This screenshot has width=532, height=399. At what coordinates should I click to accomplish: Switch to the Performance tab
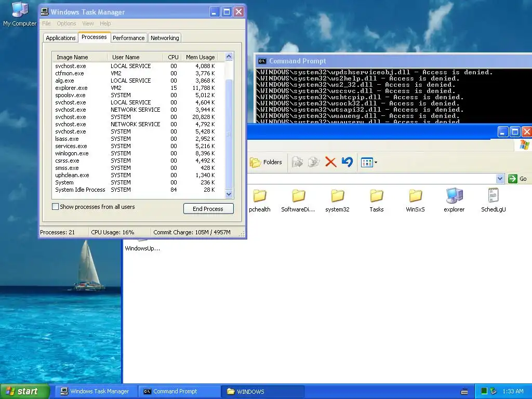(x=129, y=38)
